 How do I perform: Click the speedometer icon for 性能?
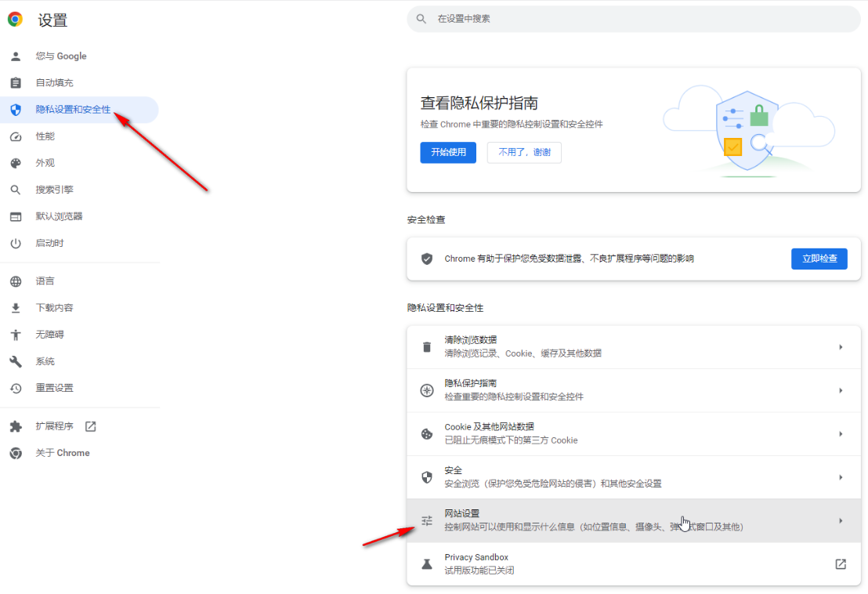click(16, 136)
